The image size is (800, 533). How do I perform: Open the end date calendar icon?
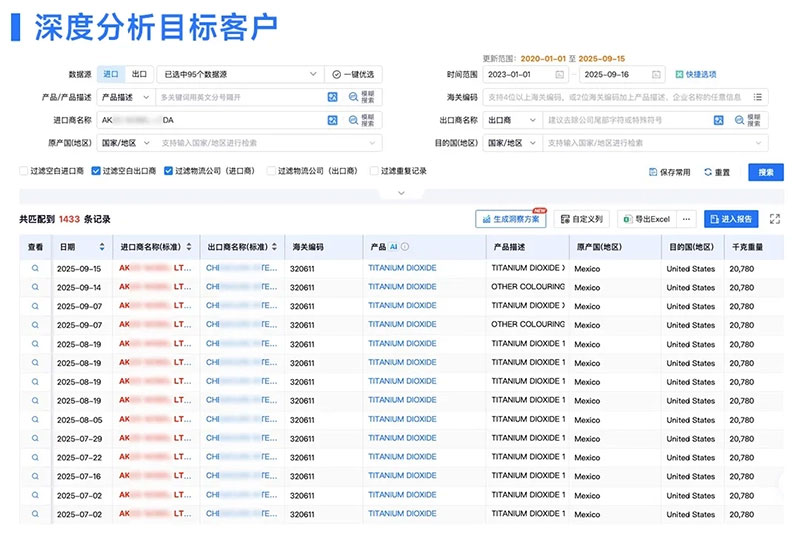pyautogui.click(x=656, y=74)
